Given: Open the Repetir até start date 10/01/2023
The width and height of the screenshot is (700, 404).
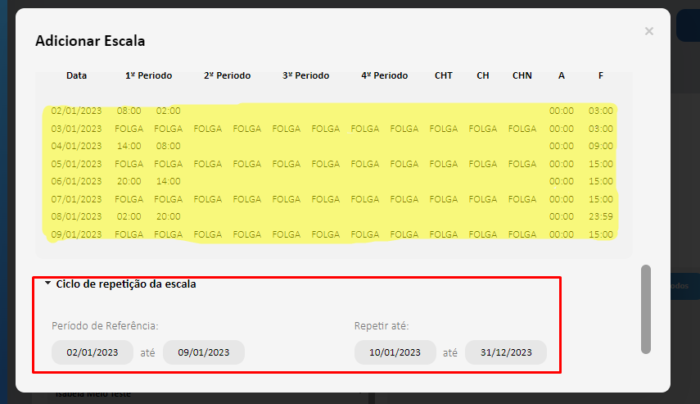Looking at the screenshot, I should pyautogui.click(x=396, y=352).
